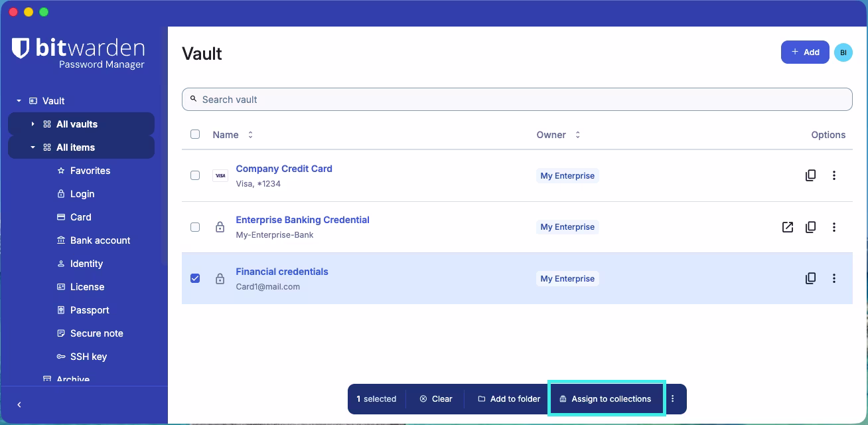Screen dimensions: 868x425
Task: Uncheck the Financial credentials checkbox
Action: 195,278
